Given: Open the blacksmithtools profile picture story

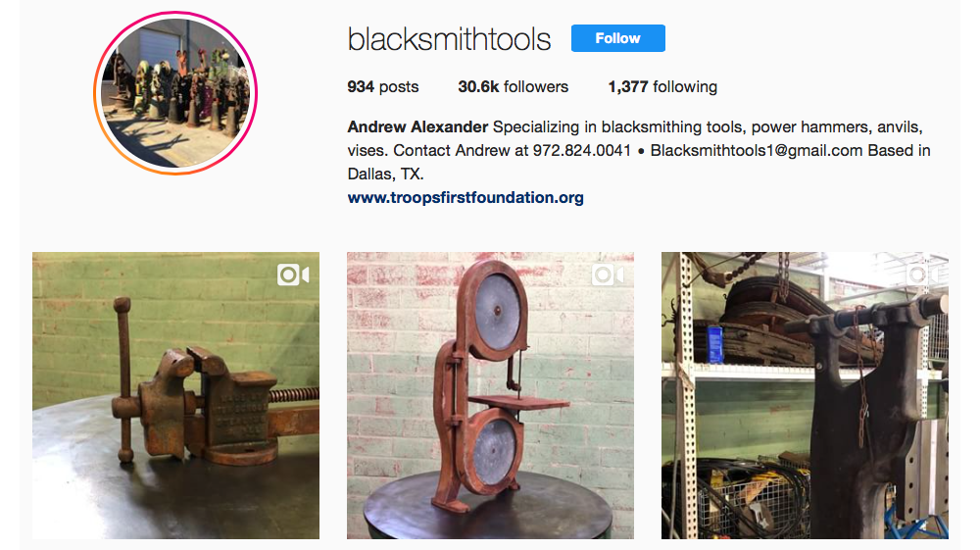Looking at the screenshot, I should (x=175, y=92).
